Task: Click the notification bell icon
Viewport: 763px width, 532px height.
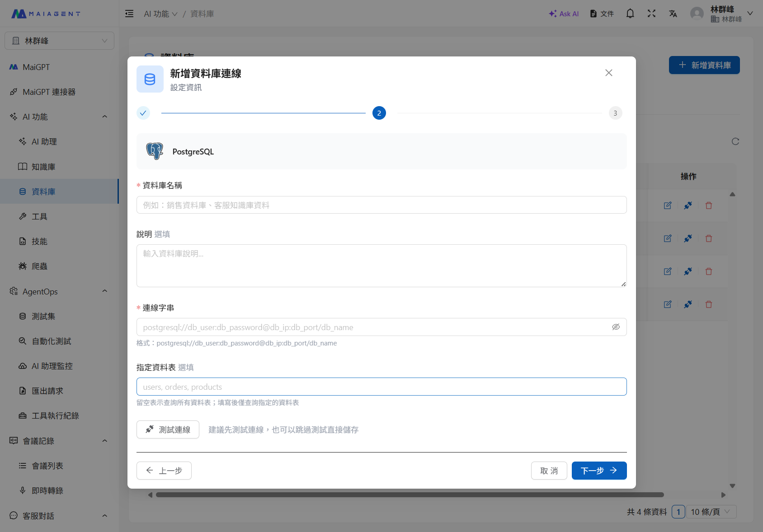Action: pyautogui.click(x=630, y=14)
